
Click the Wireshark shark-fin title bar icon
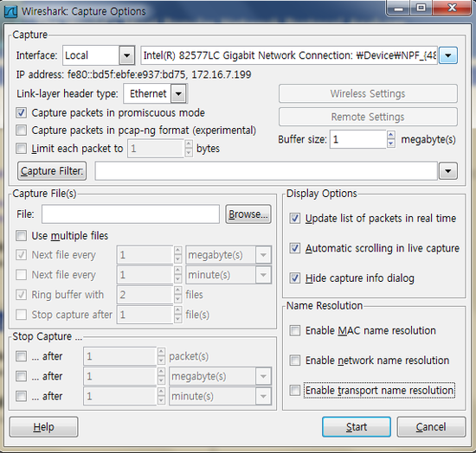(10, 11)
